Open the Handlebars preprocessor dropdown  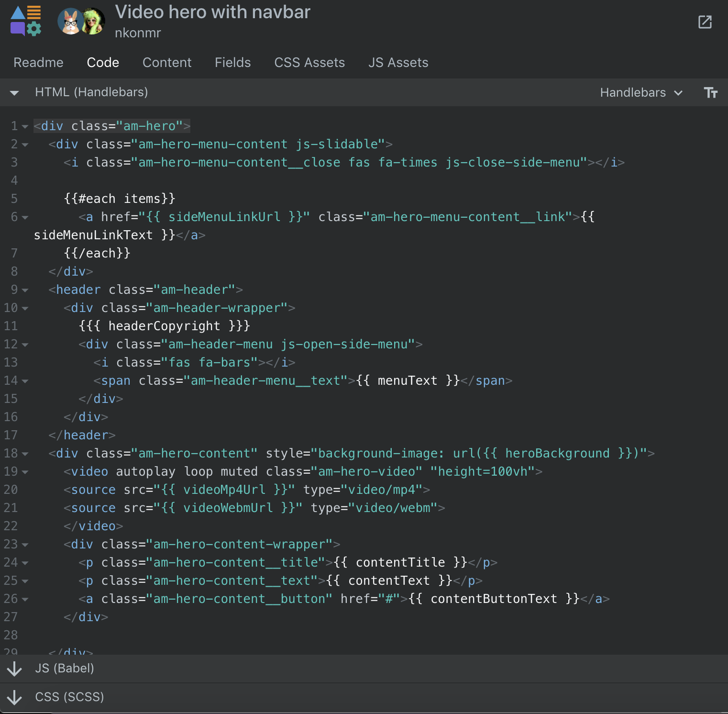coord(640,92)
